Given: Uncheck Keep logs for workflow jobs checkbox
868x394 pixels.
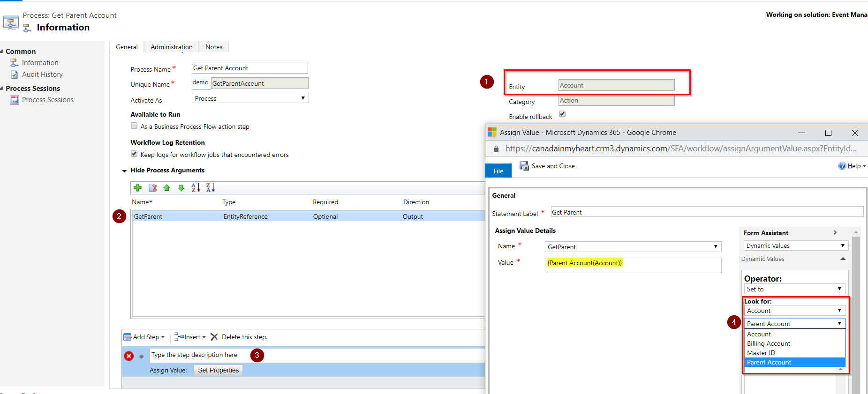Looking at the screenshot, I should point(135,154).
